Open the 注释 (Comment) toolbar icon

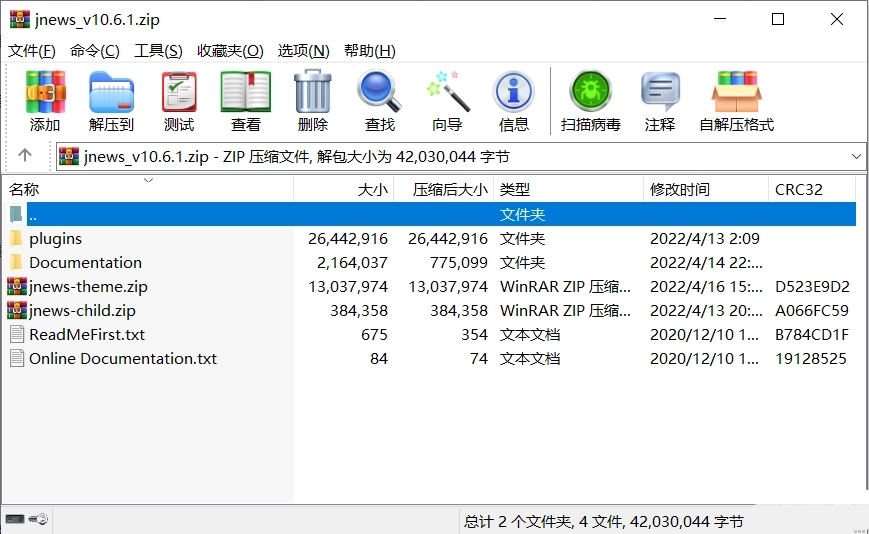point(660,91)
